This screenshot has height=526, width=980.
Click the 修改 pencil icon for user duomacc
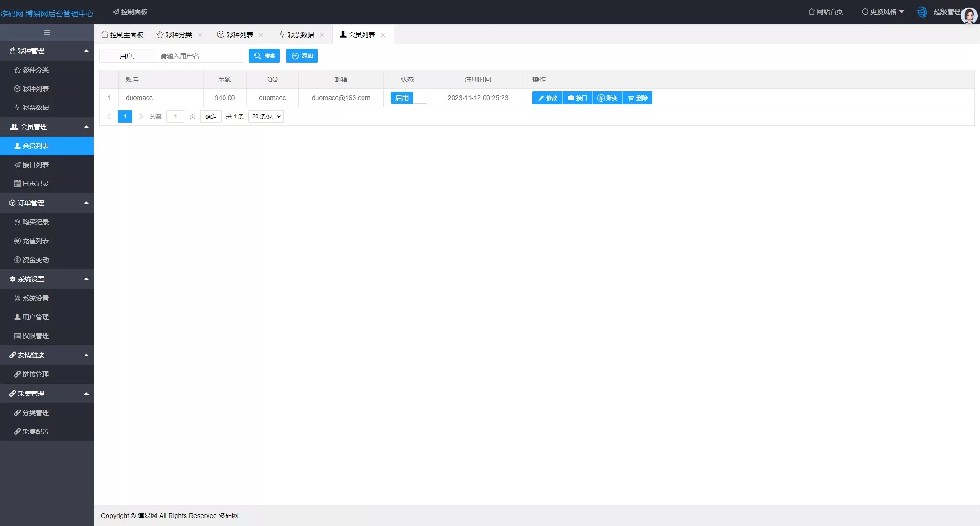547,98
